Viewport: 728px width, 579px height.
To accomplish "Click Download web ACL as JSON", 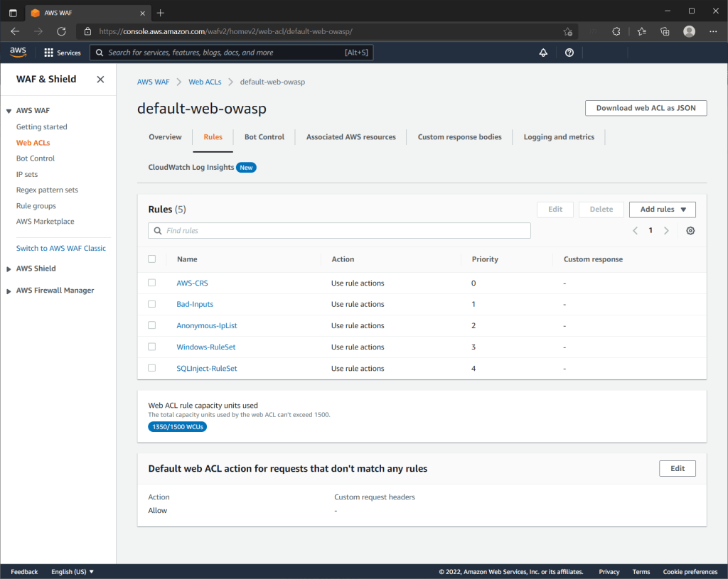I will pyautogui.click(x=646, y=108).
